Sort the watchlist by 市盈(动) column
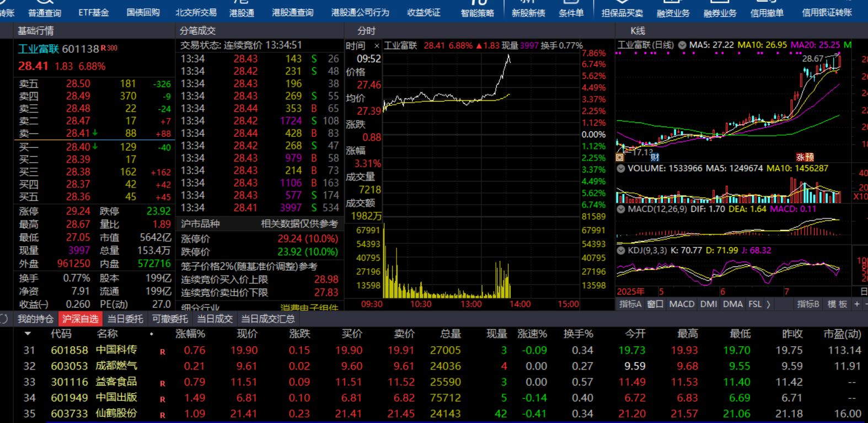 tap(842, 334)
